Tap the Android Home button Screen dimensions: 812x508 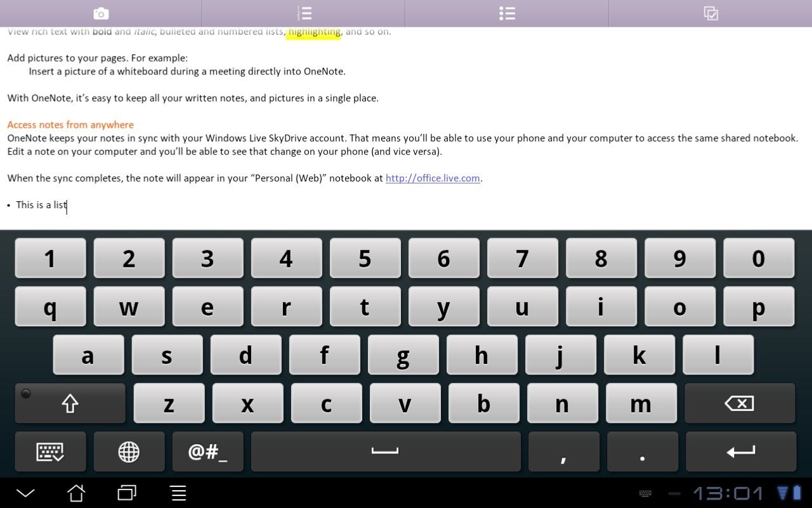[76, 493]
